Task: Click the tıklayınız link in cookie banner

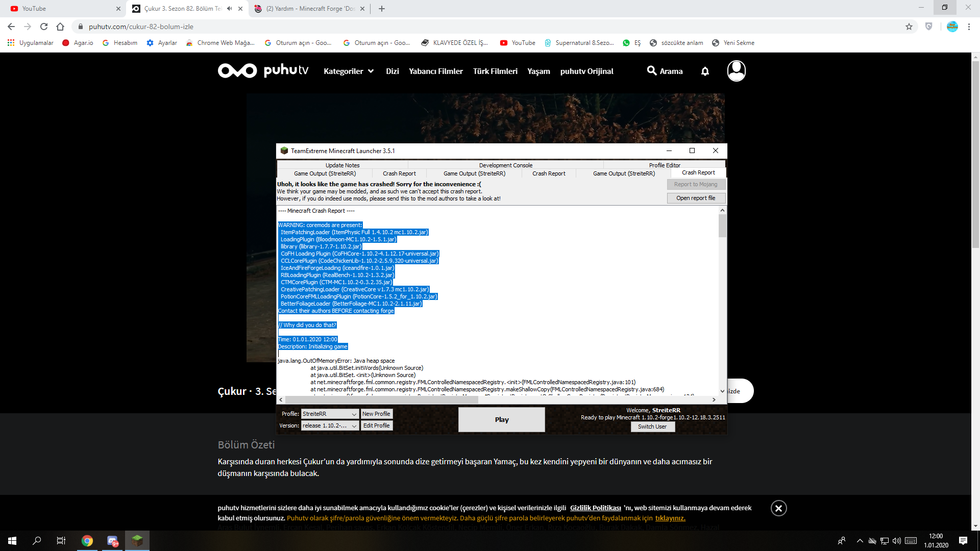Action: (x=670, y=518)
